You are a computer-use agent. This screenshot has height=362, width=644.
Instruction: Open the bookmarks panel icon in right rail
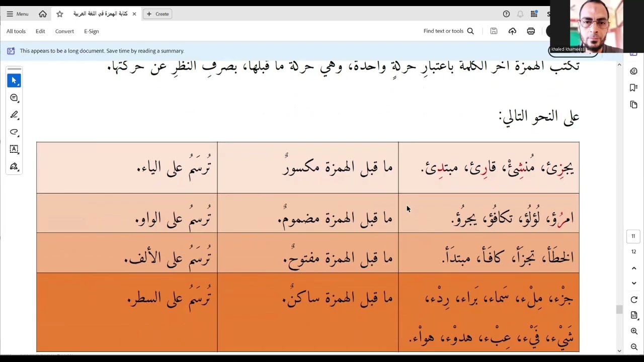[x=634, y=87]
